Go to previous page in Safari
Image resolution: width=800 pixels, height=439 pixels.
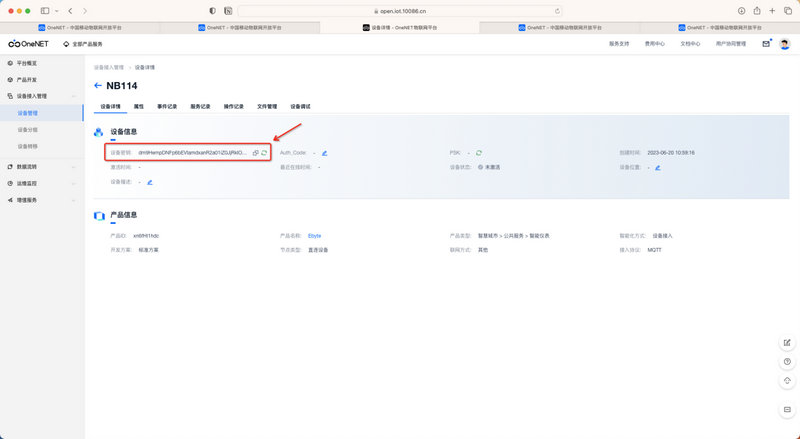(x=70, y=11)
